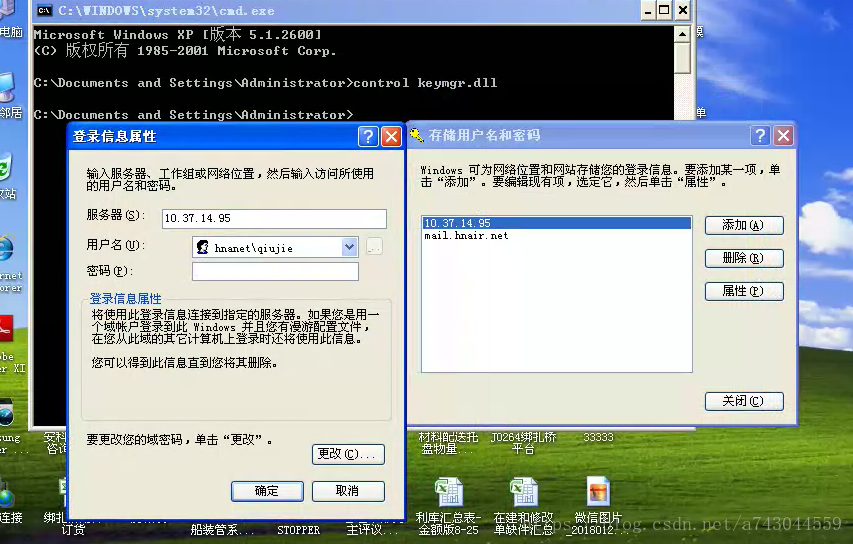
Task: Click the 取消 button in login properties
Action: [348, 491]
